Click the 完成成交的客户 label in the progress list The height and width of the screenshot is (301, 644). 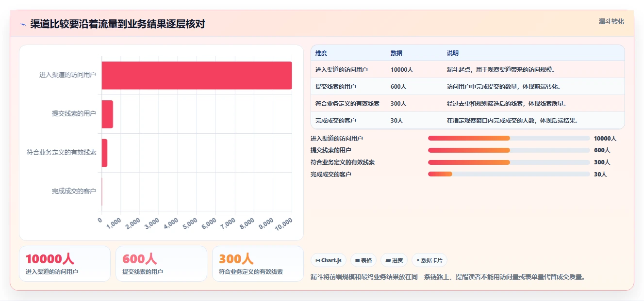coord(331,174)
